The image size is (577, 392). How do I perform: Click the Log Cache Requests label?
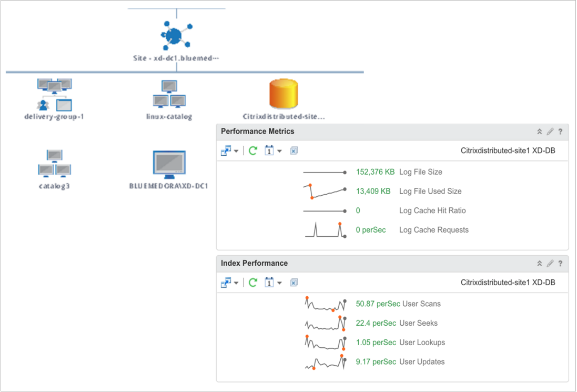pyautogui.click(x=434, y=230)
